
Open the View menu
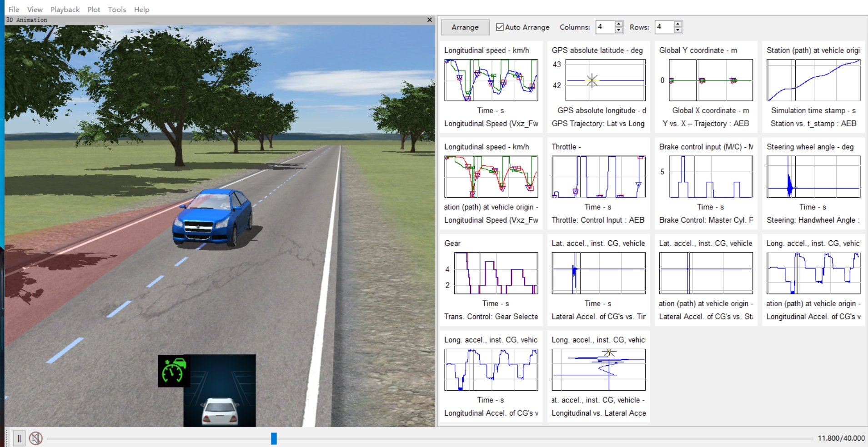point(35,10)
